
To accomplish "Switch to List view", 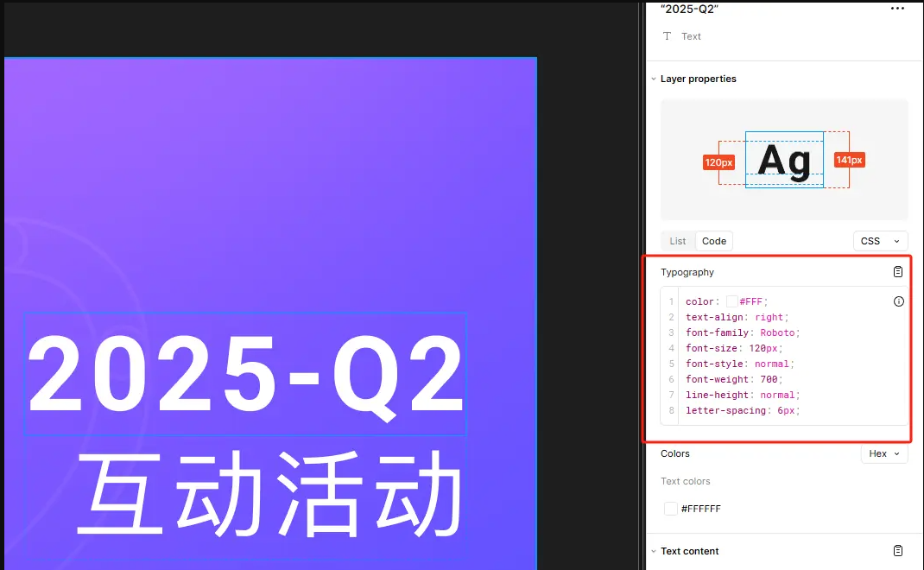I will point(677,241).
